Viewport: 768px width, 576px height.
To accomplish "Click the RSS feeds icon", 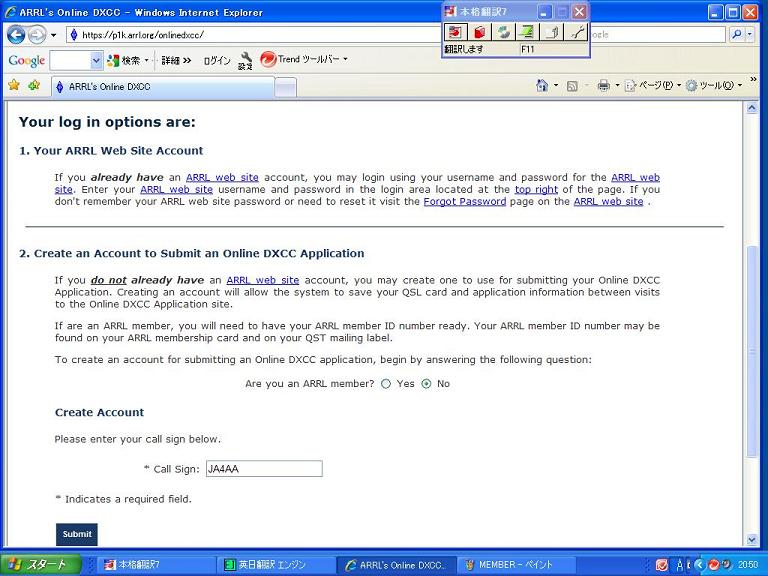I will click(572, 86).
